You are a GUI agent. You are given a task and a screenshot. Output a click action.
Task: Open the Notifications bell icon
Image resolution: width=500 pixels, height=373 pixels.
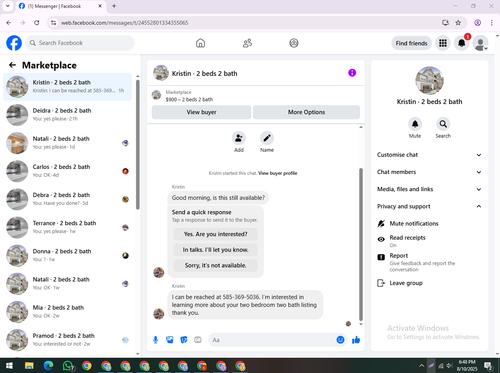coord(462,43)
